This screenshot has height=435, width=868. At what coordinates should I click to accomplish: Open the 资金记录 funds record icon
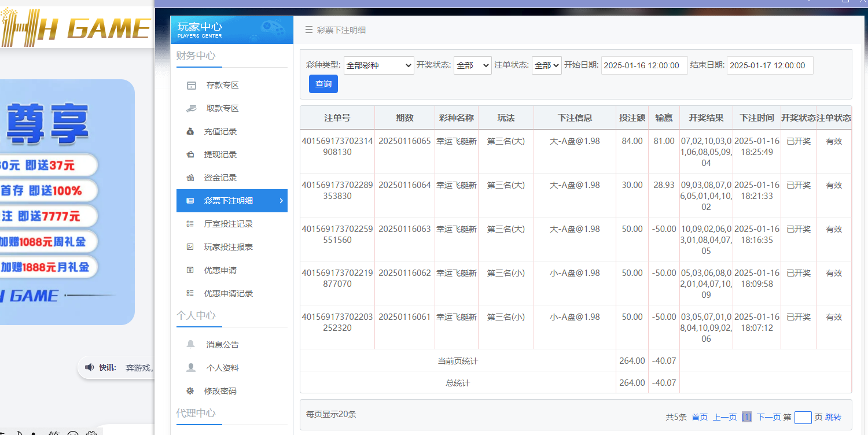tap(191, 178)
